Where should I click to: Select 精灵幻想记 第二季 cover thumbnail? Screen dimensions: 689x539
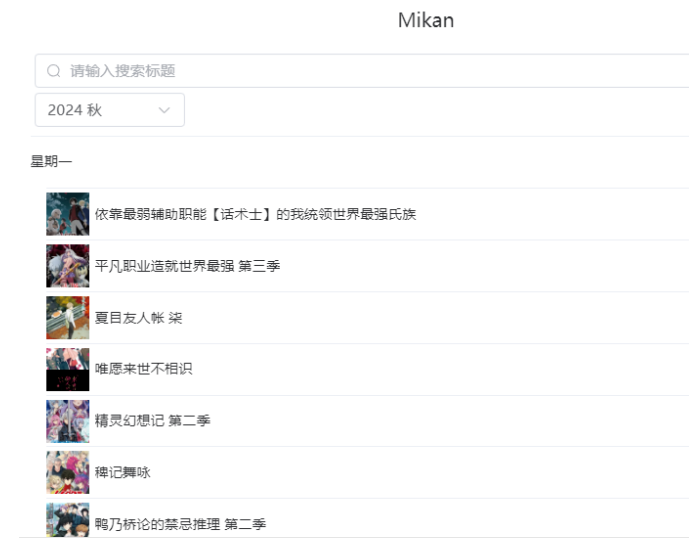click(x=68, y=421)
